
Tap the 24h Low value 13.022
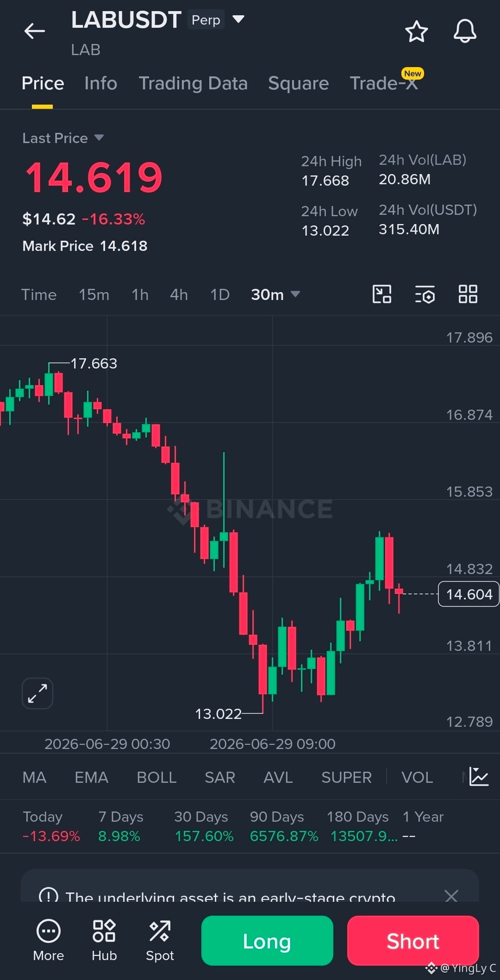coord(325,231)
